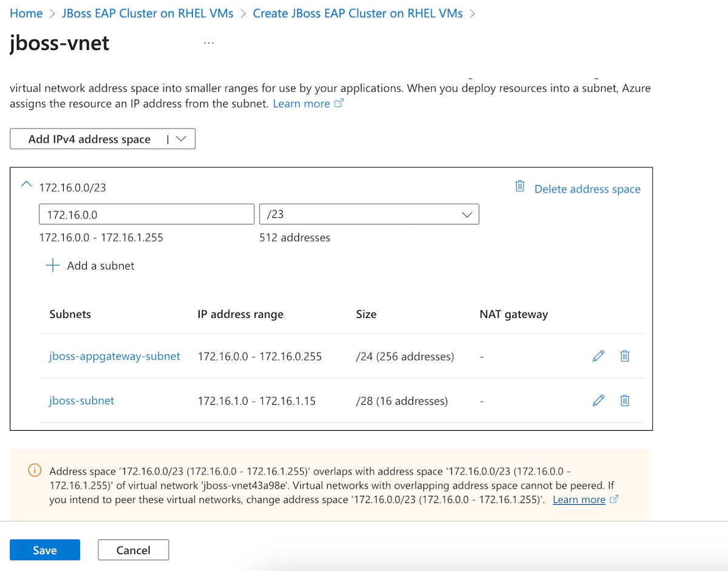The width and height of the screenshot is (728, 571).
Task: Save the virtual network changes
Action: coord(45,550)
